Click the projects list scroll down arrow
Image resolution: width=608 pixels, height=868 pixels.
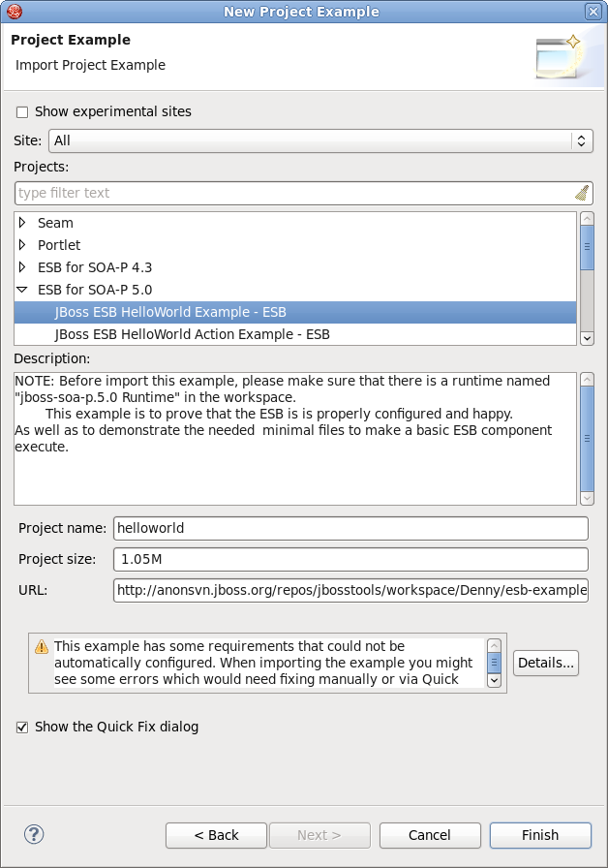587,338
